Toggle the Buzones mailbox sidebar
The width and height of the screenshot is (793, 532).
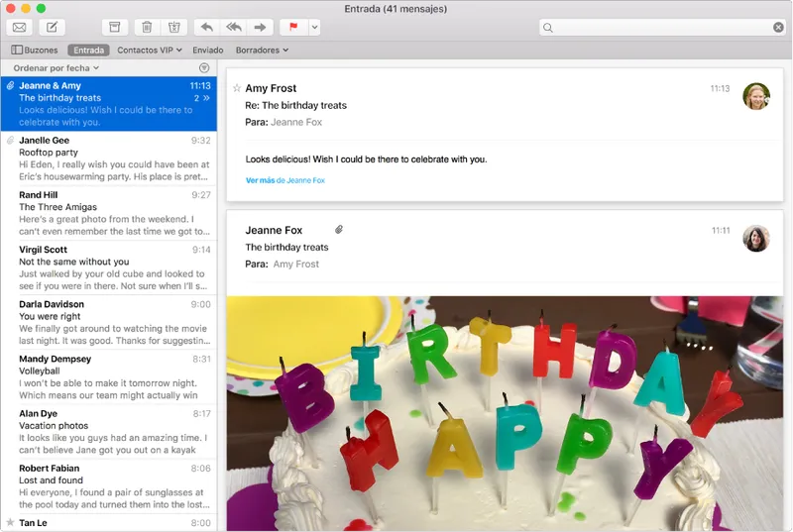(x=35, y=50)
